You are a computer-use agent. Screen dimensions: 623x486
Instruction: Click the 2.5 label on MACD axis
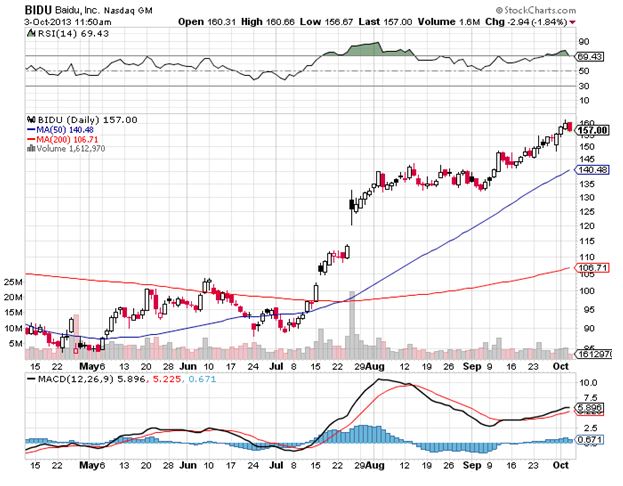click(x=590, y=428)
